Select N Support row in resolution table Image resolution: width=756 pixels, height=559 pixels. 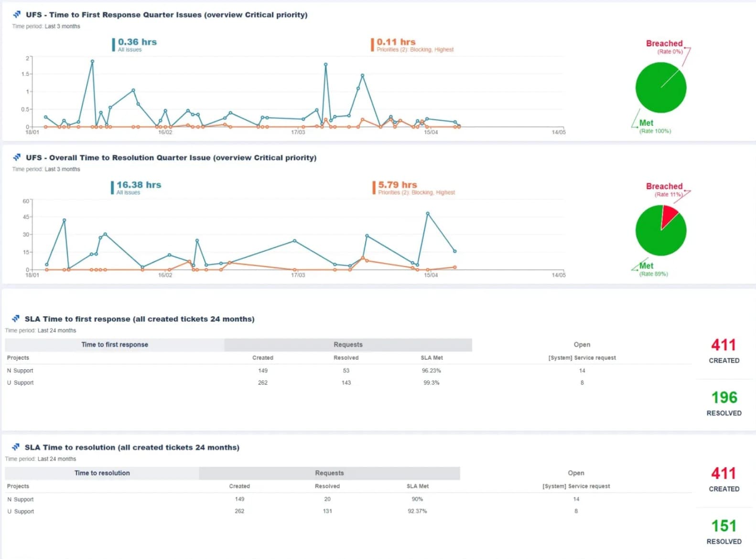(348, 499)
